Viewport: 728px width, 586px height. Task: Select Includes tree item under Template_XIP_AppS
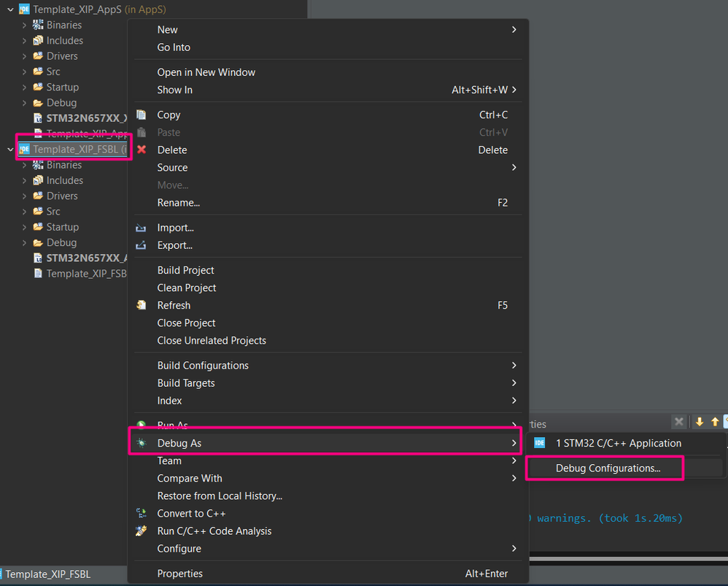pos(64,40)
